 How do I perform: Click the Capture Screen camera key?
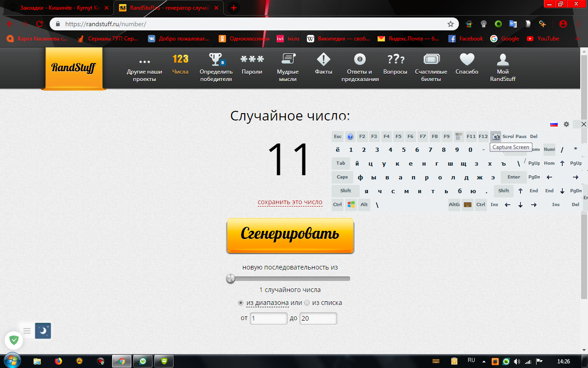point(495,137)
